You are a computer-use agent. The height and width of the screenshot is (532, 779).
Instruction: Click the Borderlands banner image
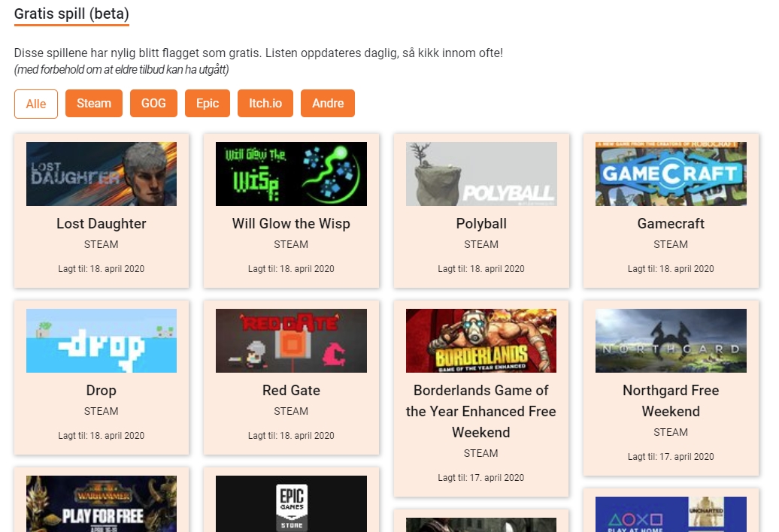[x=481, y=340]
